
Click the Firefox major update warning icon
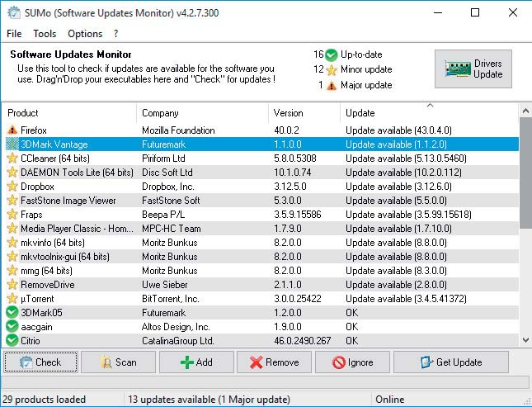(12, 130)
